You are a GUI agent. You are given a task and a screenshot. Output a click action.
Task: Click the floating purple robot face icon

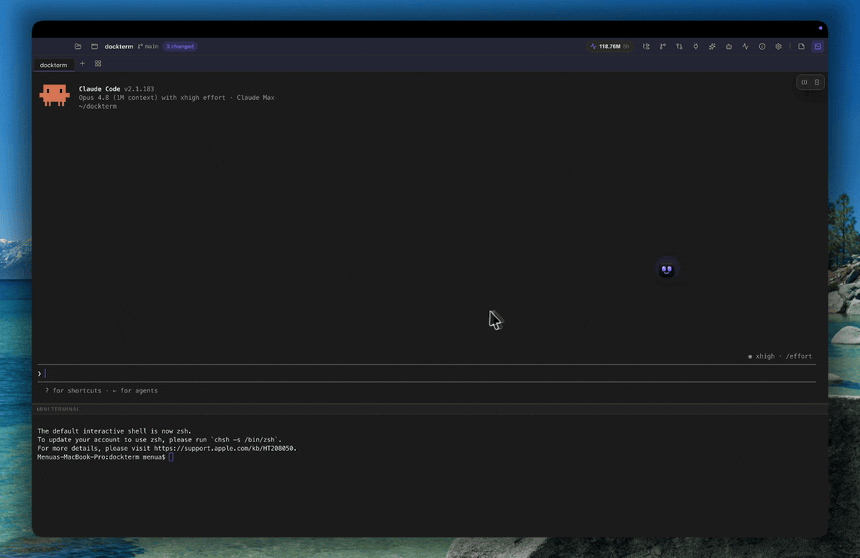pyautogui.click(x=666, y=269)
